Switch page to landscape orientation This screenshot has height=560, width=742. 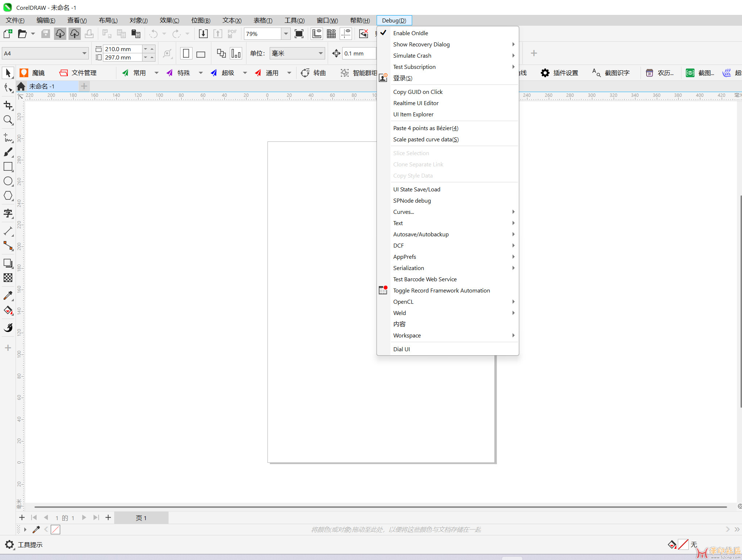click(x=200, y=54)
